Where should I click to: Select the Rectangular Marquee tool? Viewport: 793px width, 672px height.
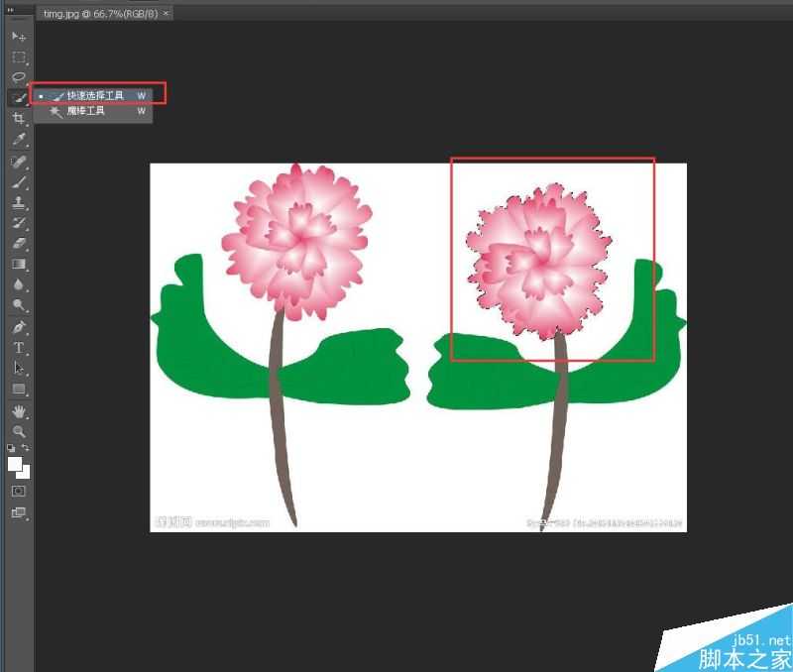(x=18, y=56)
